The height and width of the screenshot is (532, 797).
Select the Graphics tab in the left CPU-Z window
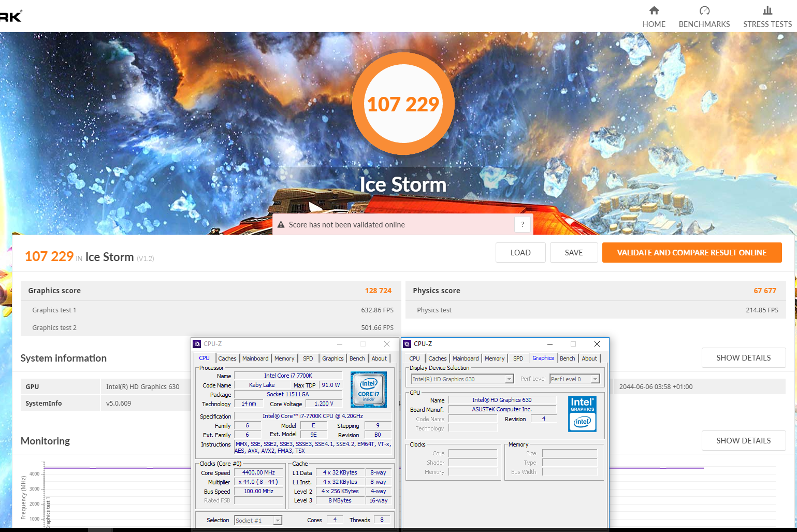[333, 358]
